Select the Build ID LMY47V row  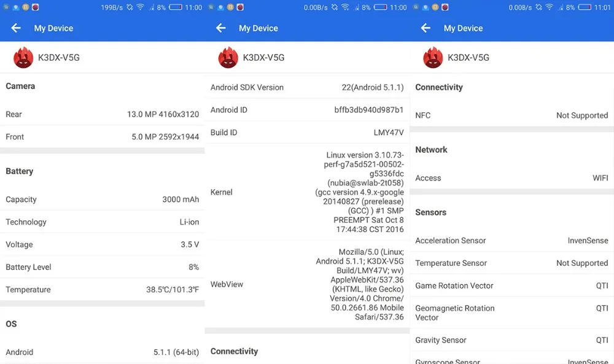307,133
